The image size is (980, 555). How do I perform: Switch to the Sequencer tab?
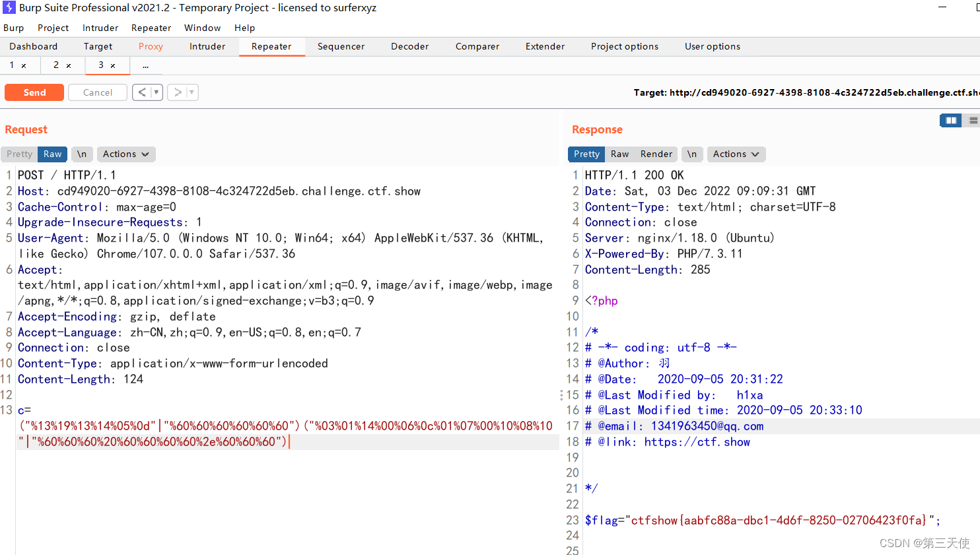[x=341, y=46]
